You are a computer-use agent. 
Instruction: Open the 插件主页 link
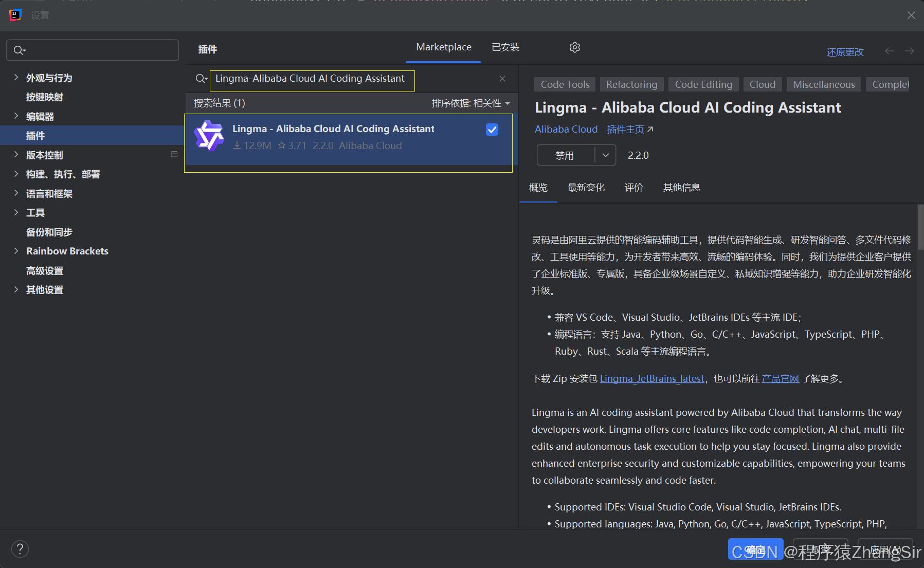[x=630, y=130]
